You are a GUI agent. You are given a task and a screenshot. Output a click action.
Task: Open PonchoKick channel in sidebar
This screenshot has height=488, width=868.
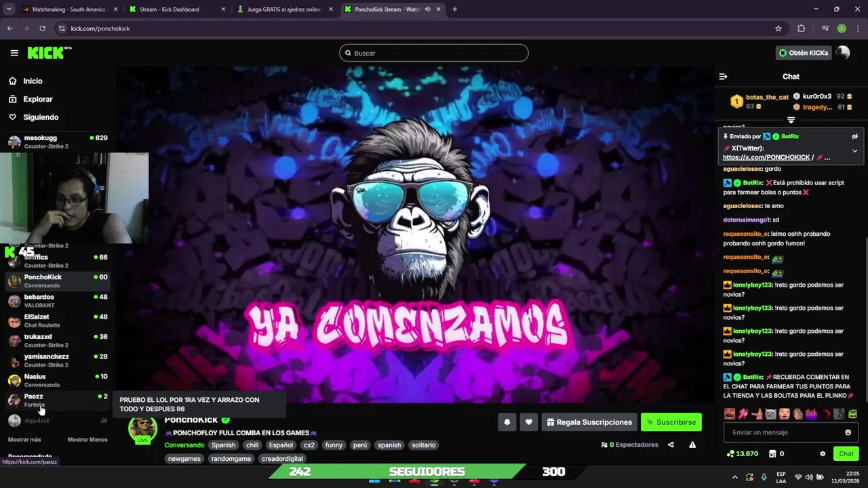(x=57, y=281)
